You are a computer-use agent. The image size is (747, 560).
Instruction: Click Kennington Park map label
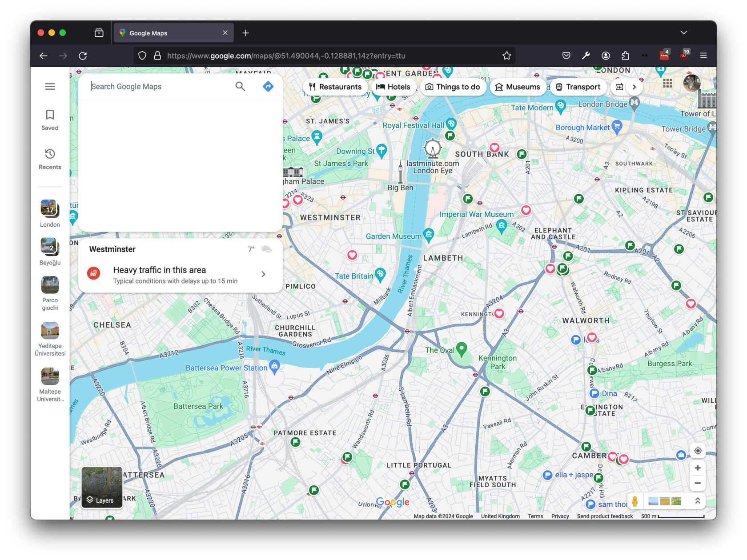(x=498, y=362)
